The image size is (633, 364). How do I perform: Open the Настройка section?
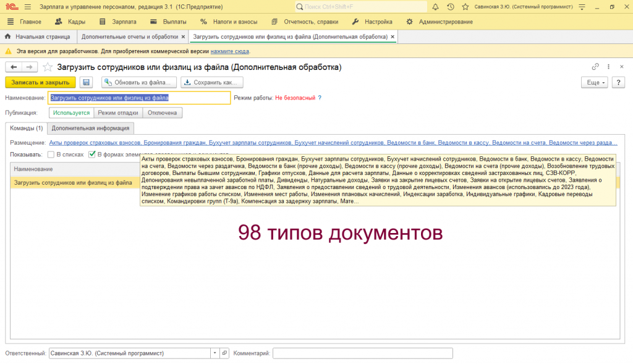[x=372, y=22]
